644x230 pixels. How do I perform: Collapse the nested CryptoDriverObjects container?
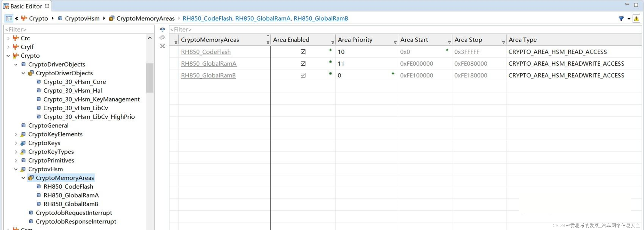(x=23, y=73)
